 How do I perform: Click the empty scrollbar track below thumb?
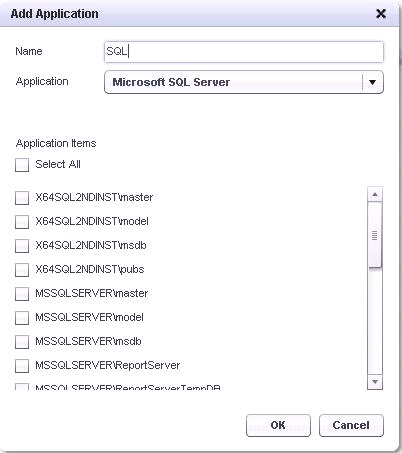tap(375, 321)
